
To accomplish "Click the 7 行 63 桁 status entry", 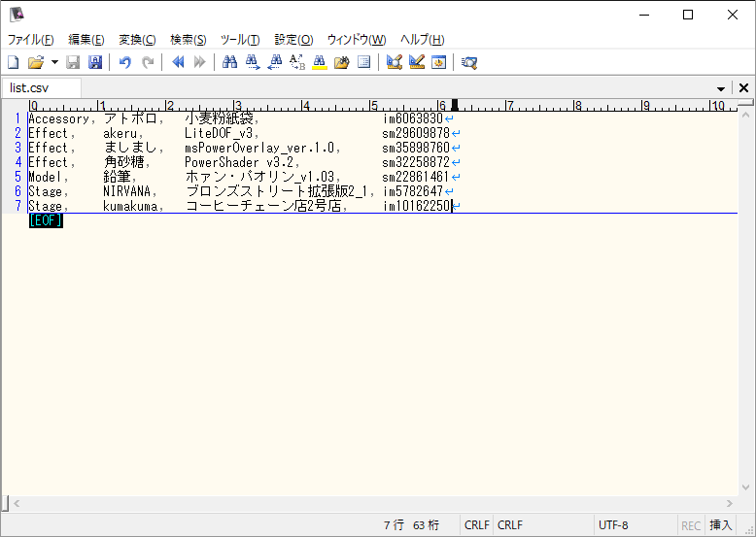I will [411, 525].
